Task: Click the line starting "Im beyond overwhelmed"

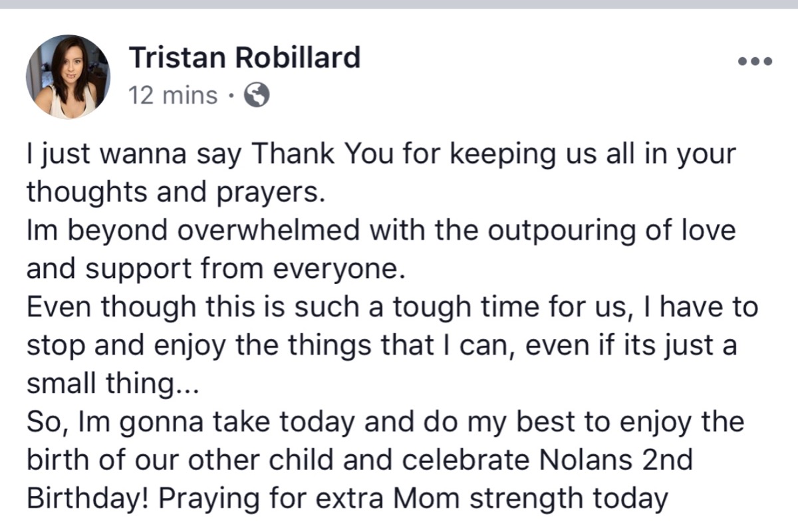Action: tap(381, 231)
